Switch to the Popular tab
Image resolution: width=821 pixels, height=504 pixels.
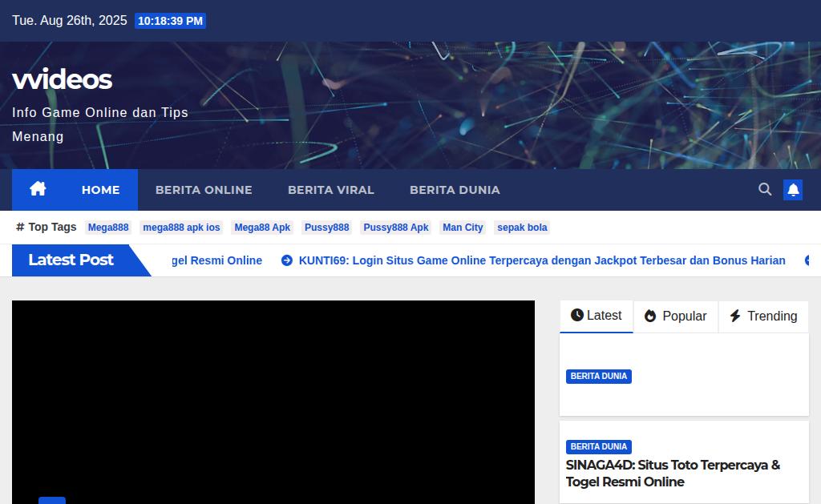(x=675, y=317)
